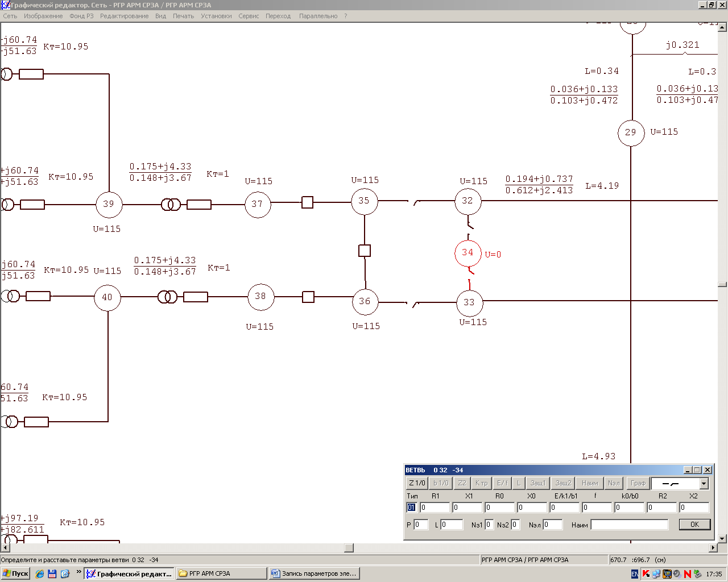Select node 40 in the diagram

(x=107, y=297)
